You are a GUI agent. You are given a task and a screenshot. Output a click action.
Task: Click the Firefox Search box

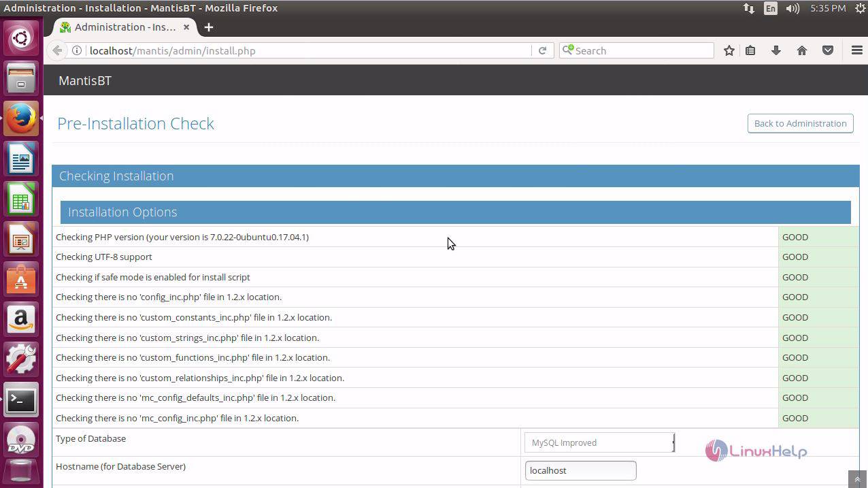[636, 50]
